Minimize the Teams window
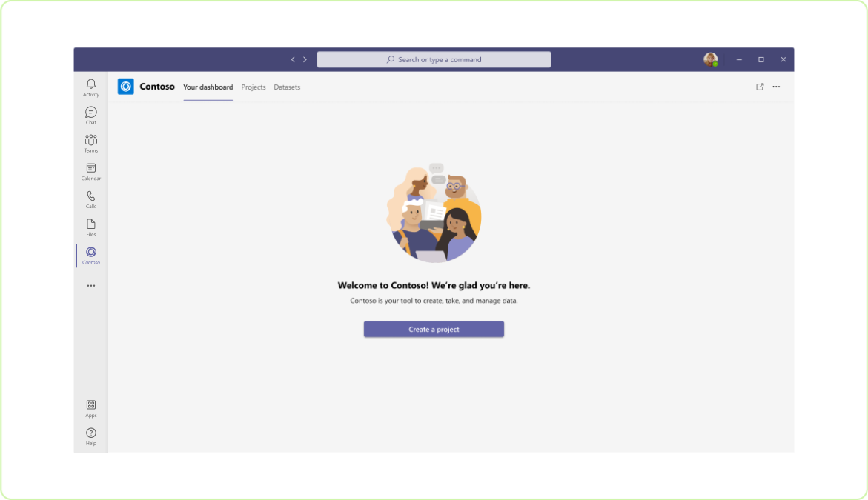Viewport: 868px width, 500px height. pyautogui.click(x=739, y=60)
